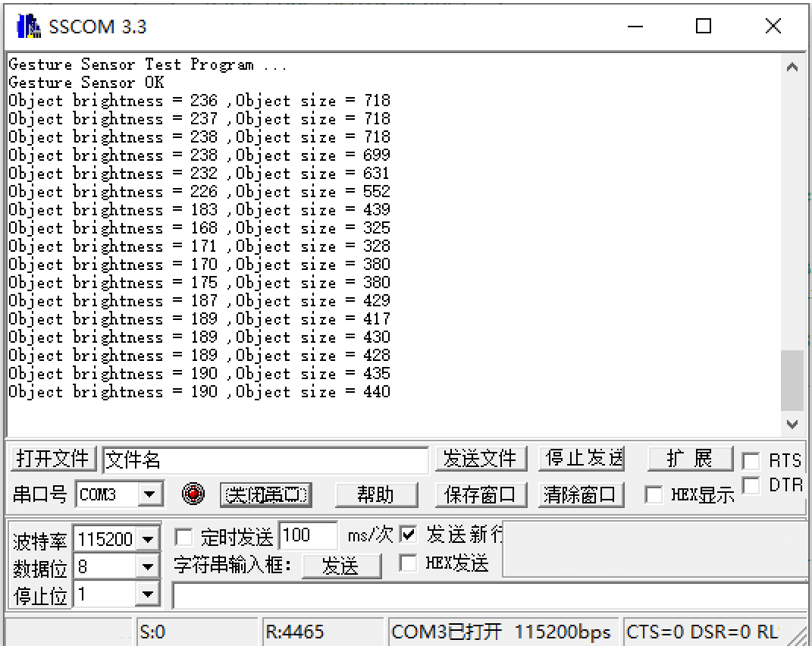
Task: Enable the 定时发送 timed send checkbox
Action: tap(183, 537)
